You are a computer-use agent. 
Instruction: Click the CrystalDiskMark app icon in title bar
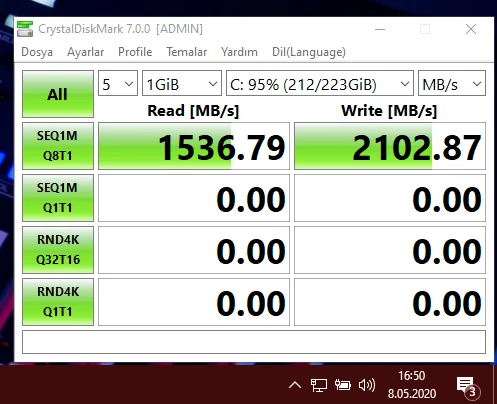(x=25, y=29)
